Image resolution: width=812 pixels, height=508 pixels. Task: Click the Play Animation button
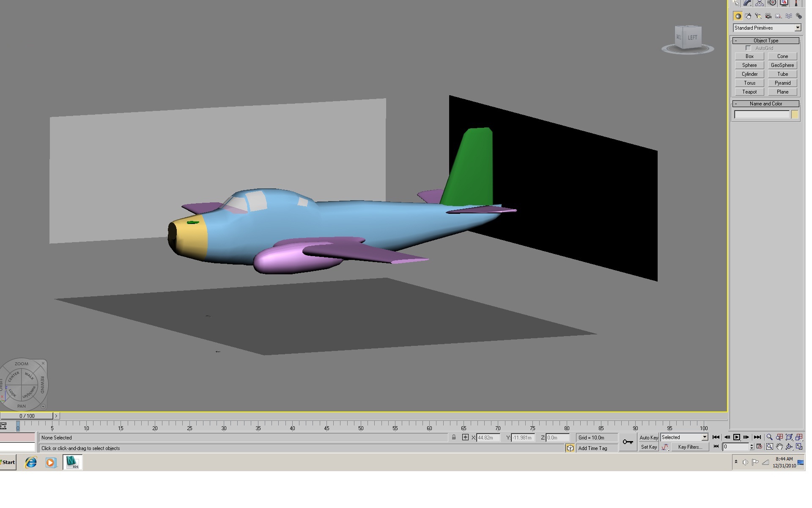(736, 437)
